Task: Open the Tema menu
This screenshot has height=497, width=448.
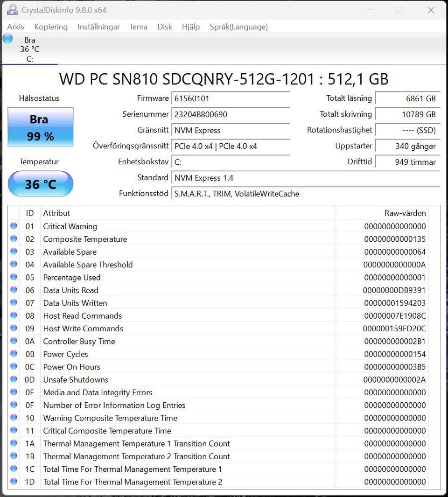Action: click(139, 27)
